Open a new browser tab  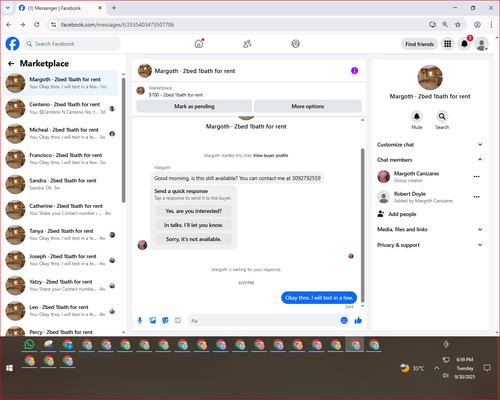tap(114, 8)
